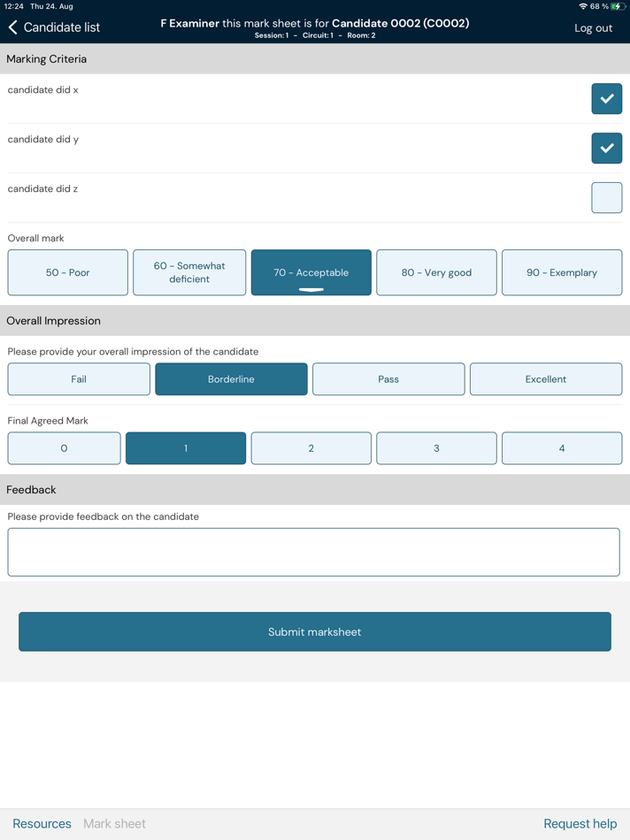This screenshot has width=630, height=840.
Task: Open the Resources tab
Action: 42,823
